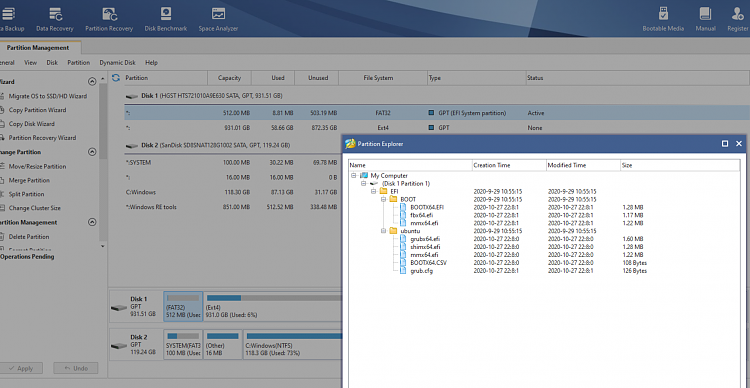Collapse the Wizard section
The width and height of the screenshot is (750, 388).
[x=92, y=82]
